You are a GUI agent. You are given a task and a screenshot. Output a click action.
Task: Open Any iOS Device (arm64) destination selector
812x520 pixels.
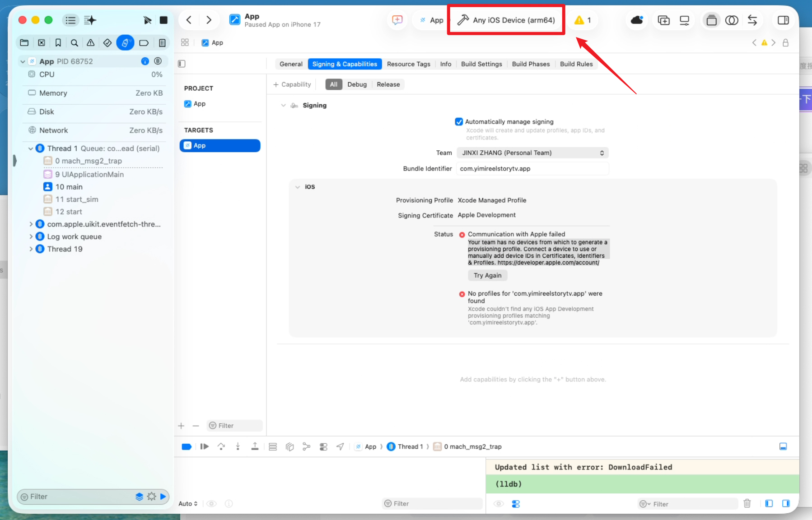[x=506, y=20]
